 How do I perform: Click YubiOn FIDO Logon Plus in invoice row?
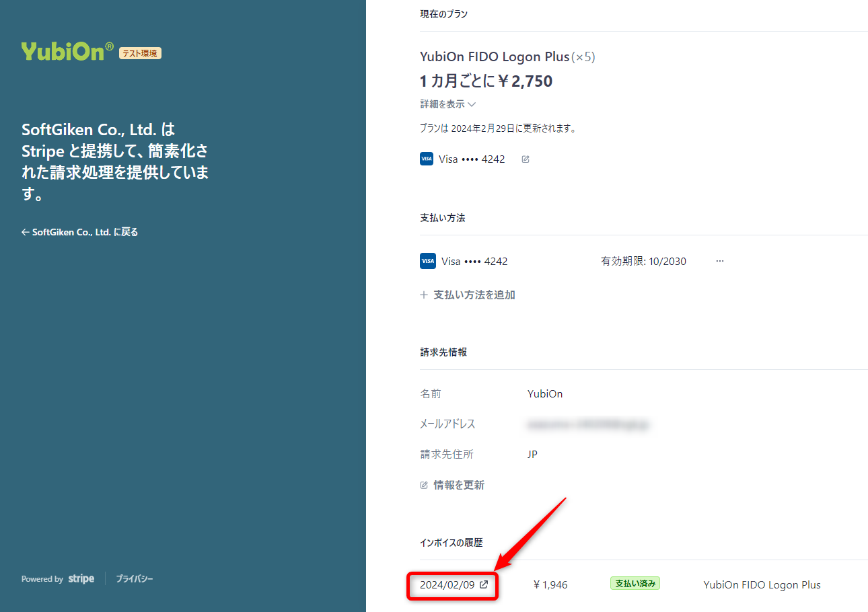762,584
